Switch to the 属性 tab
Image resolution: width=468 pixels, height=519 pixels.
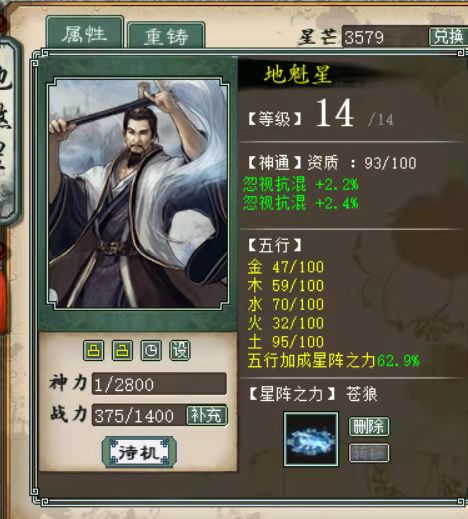pos(85,33)
